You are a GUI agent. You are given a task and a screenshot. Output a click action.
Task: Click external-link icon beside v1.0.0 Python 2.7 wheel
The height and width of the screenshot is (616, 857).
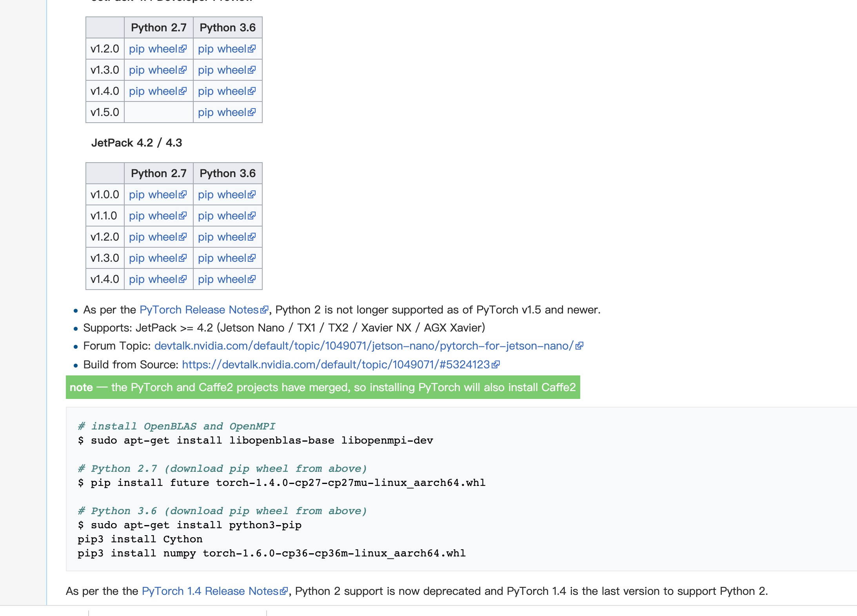coord(183,195)
